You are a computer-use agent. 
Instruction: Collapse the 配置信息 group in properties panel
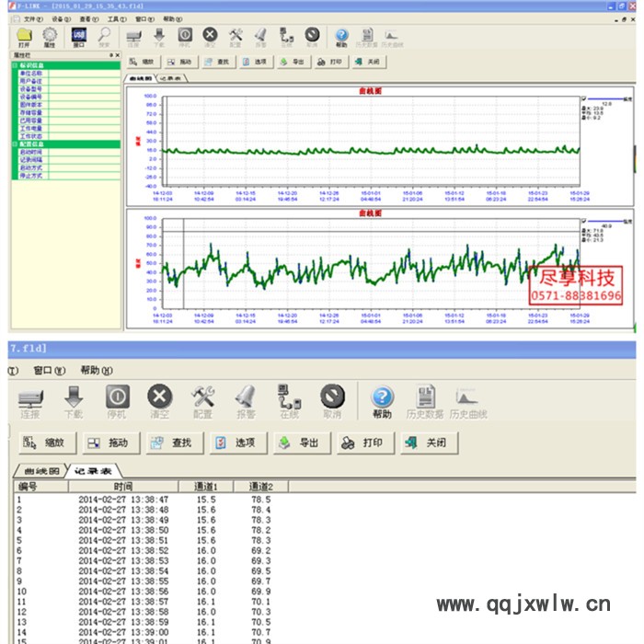click(x=15, y=144)
